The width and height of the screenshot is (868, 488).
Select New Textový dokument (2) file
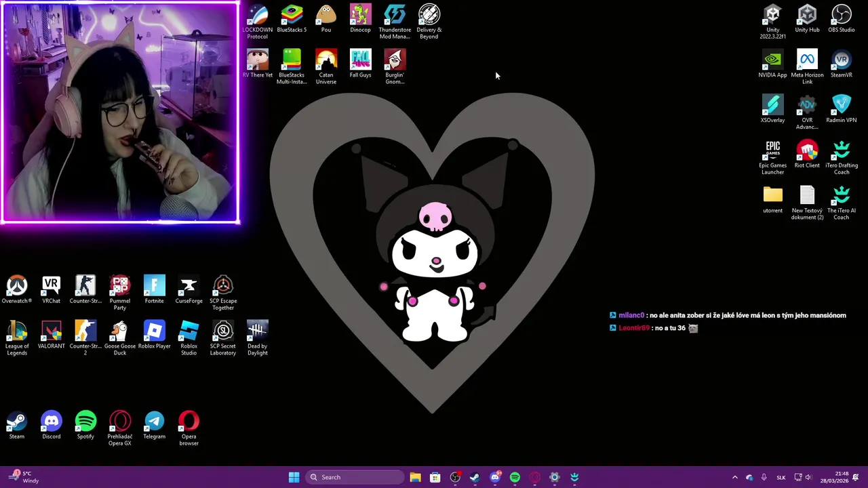(807, 202)
